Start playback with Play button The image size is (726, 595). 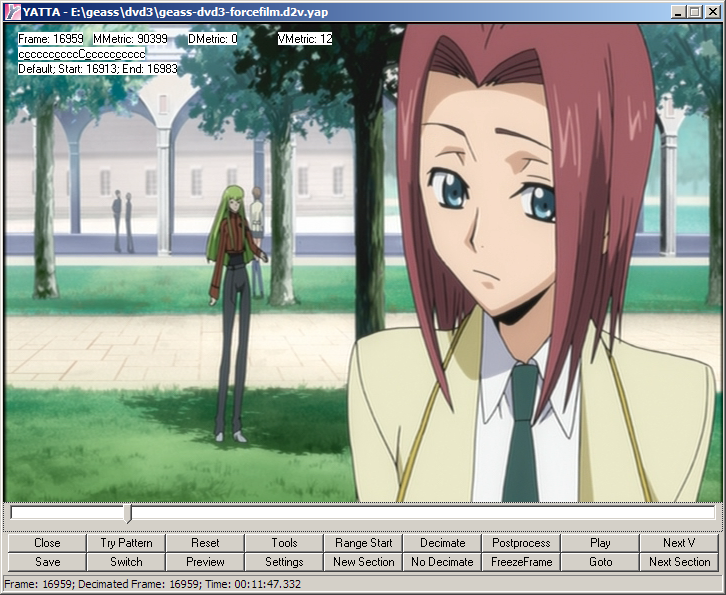point(601,543)
